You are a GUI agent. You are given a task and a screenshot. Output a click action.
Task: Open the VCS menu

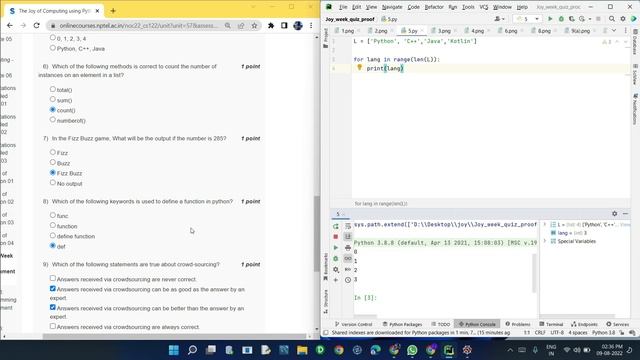484,7
